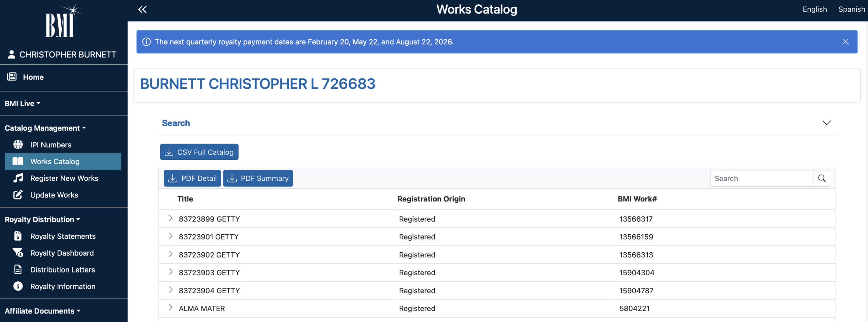868x322 pixels.
Task: Open Royalty Information page
Action: [63, 286]
